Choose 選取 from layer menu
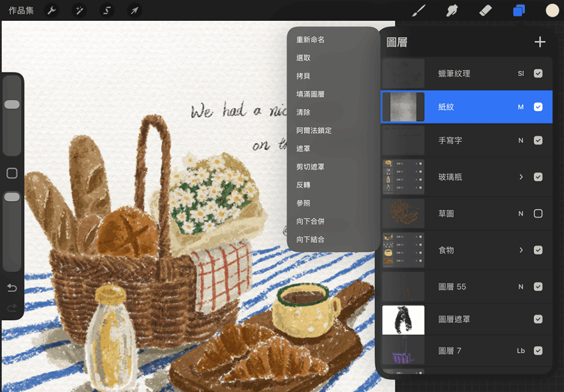The width and height of the screenshot is (564, 392). pos(303,58)
